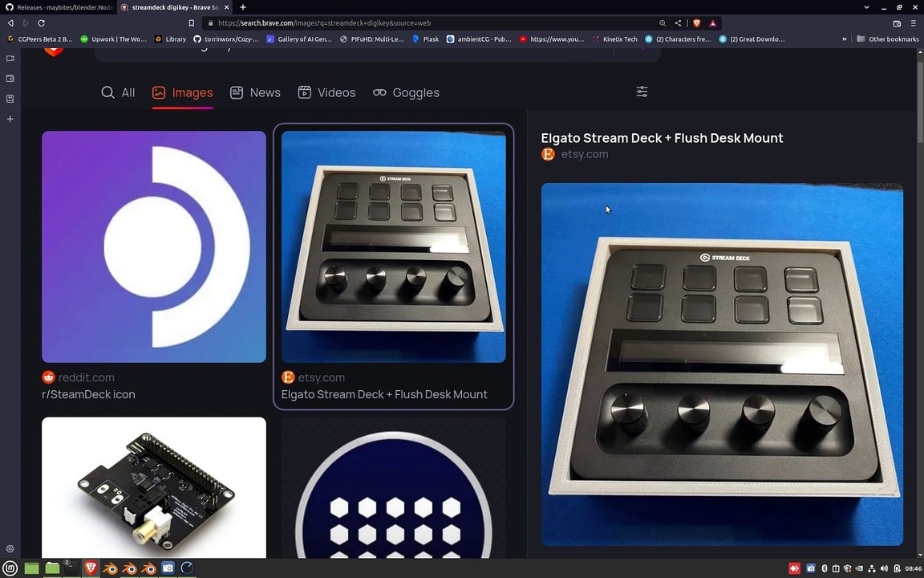Viewport: 924px width, 578px height.
Task: Open Brave Rewards triangle icon
Action: 713,23
